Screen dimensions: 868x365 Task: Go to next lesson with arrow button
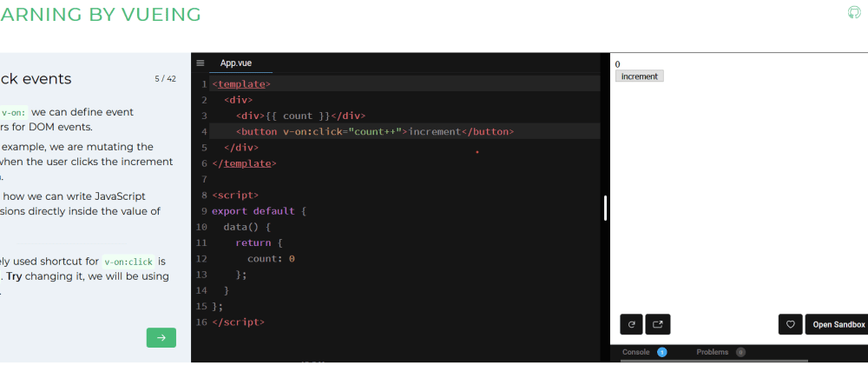tap(161, 338)
